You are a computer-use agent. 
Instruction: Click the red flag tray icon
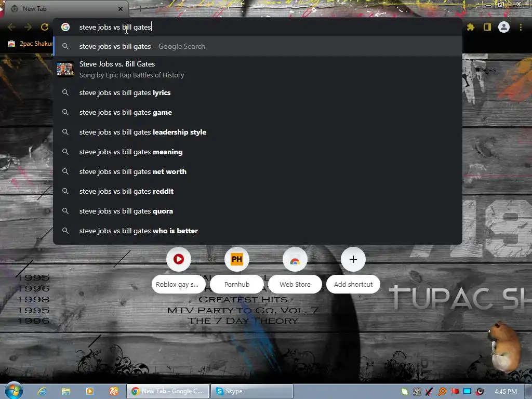(x=455, y=392)
